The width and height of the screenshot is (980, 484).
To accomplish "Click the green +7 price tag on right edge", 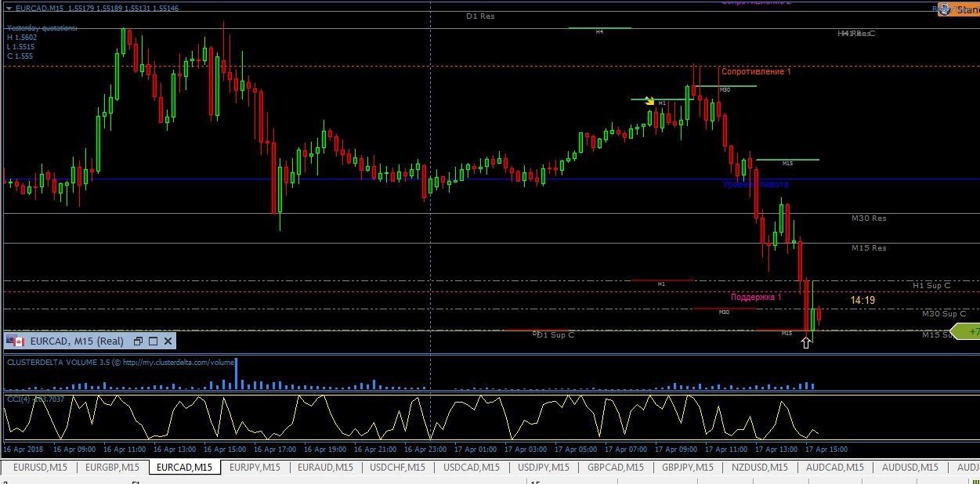I will click(x=965, y=332).
